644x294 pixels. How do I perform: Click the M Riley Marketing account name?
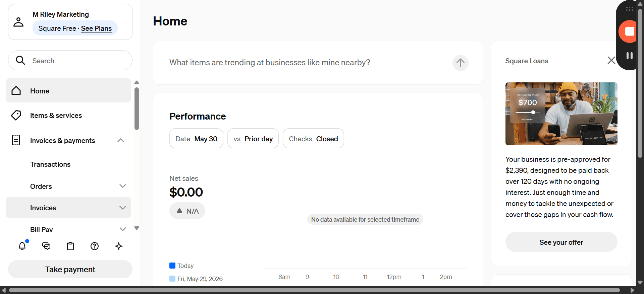tap(61, 14)
